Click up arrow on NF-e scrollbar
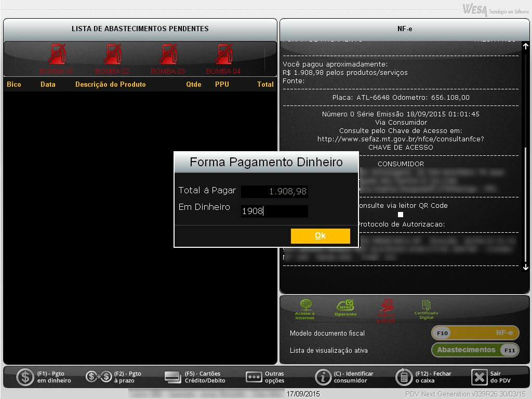Screen dimensions: 532x399 tap(526, 46)
